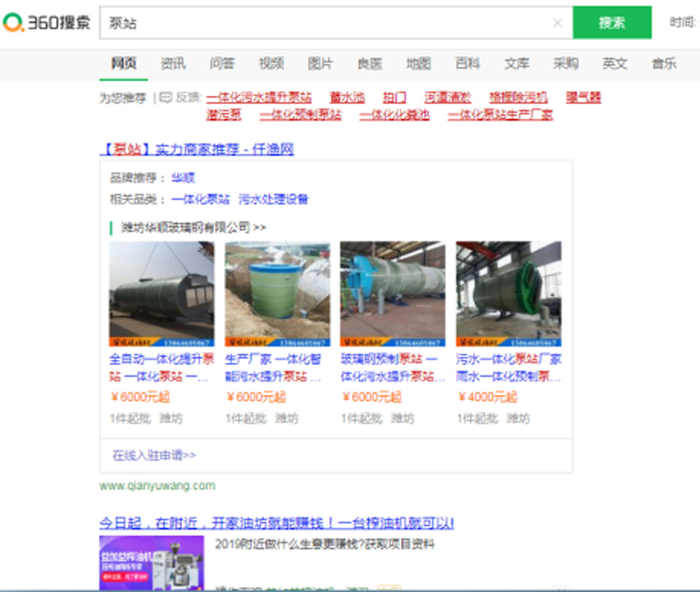The height and width of the screenshot is (592, 700).
Task: Click the 潜污泵 recommended link
Action: 223,114
